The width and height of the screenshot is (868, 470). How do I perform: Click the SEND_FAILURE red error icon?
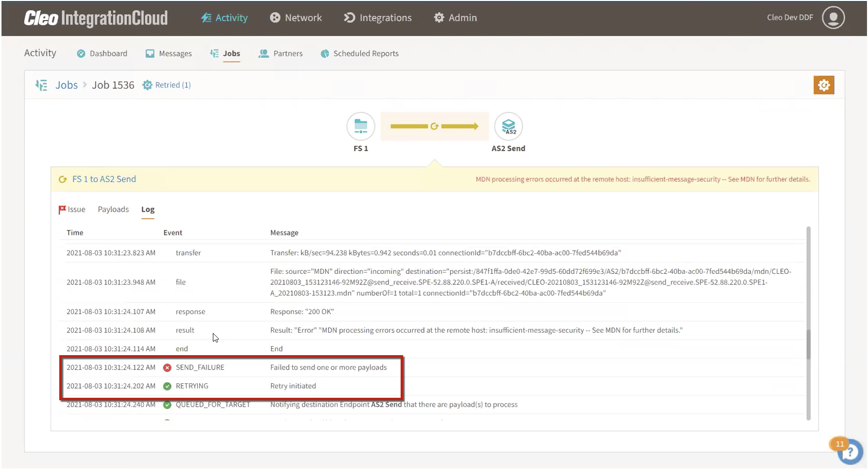(x=167, y=367)
